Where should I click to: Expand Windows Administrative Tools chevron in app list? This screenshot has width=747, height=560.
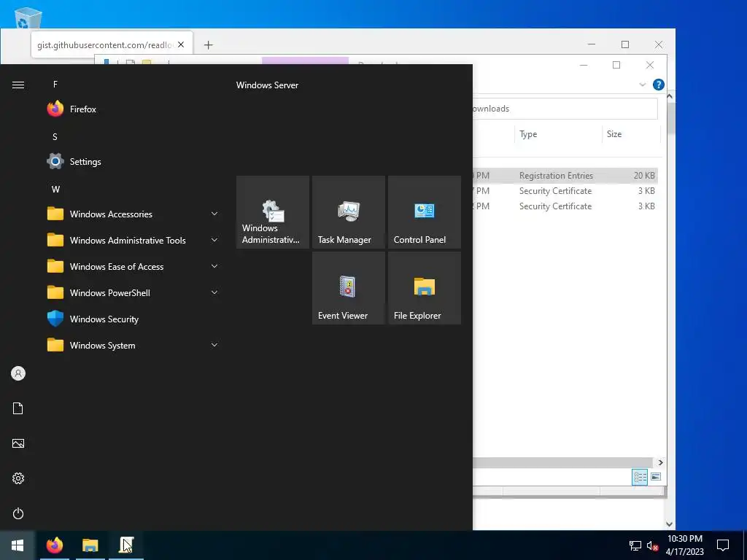click(x=214, y=240)
